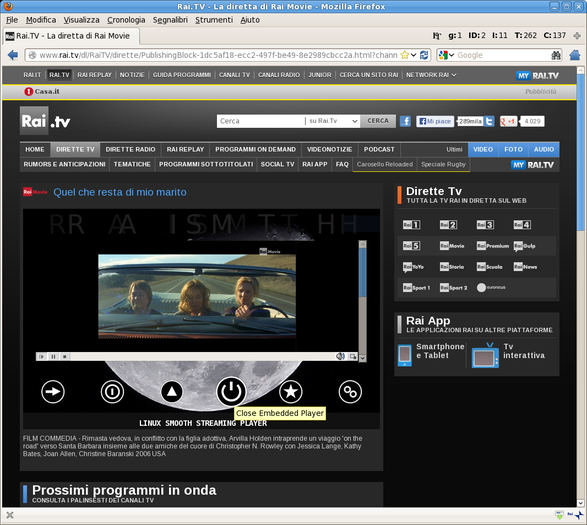Click in the Cerca search input field
The image size is (587, 525).
click(261, 121)
